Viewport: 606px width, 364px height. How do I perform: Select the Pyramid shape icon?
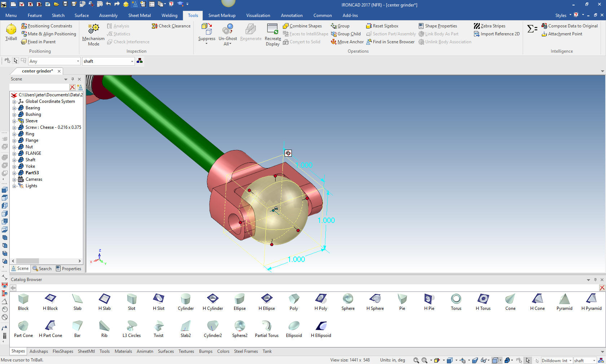click(564, 299)
